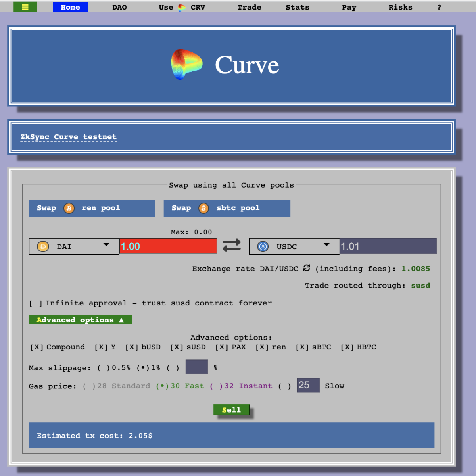Open the green hamburger menu icon
Viewport: 476px width, 476px height.
[x=25, y=7]
